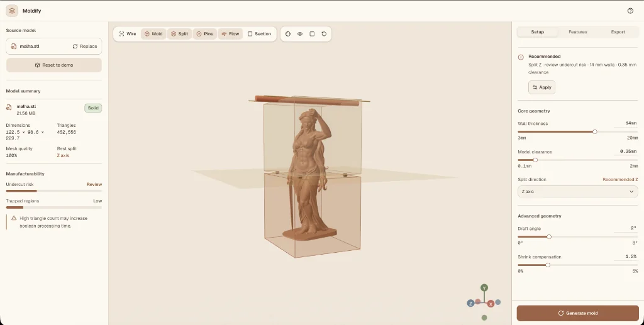Click the Review undercut risk label
The image size is (644, 325).
(94, 184)
